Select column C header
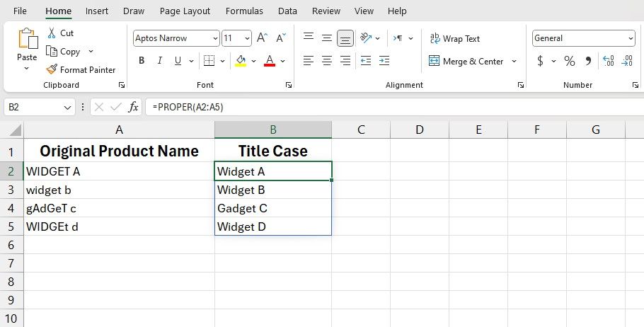The image size is (644, 327). (361, 130)
